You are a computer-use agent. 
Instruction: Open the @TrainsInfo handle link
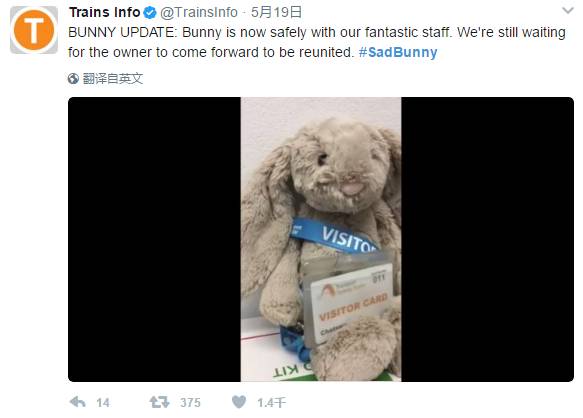(199, 12)
